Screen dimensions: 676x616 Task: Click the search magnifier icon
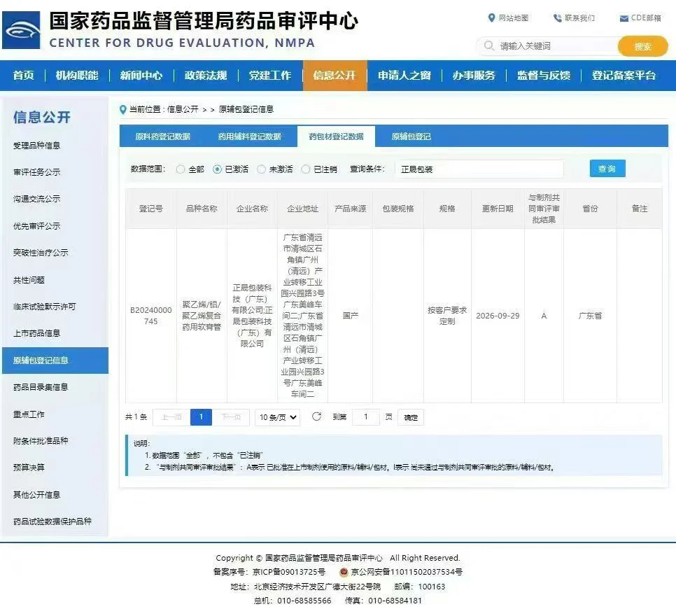(x=488, y=45)
